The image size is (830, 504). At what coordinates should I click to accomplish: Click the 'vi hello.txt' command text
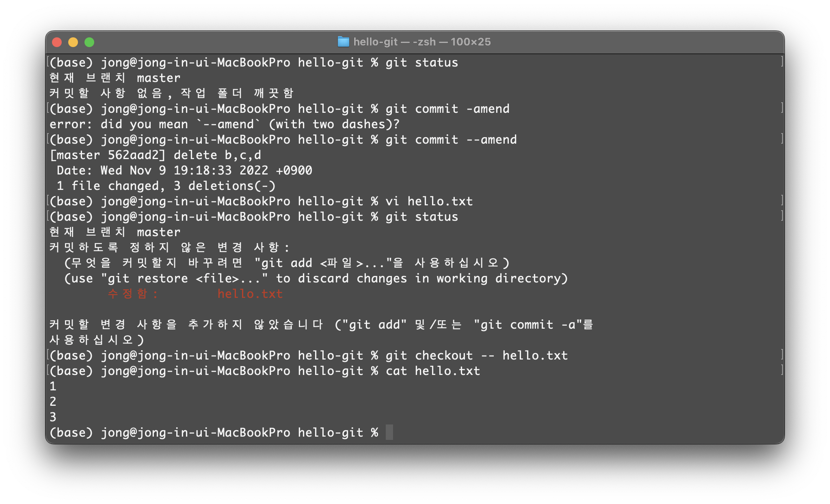tap(429, 201)
